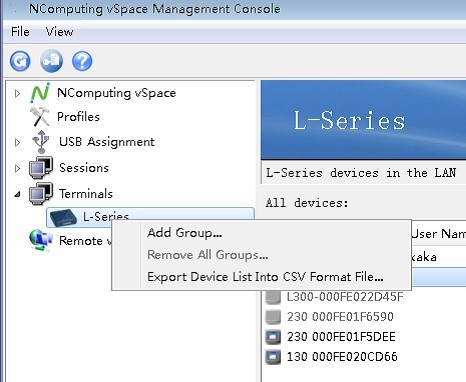Click the key registration toolbar icon

(51, 61)
